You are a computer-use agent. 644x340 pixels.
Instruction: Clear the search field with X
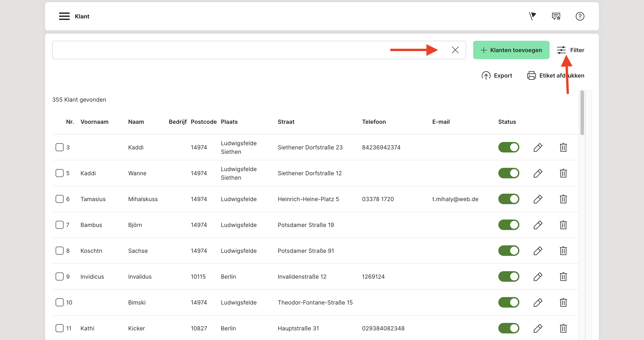coord(455,50)
